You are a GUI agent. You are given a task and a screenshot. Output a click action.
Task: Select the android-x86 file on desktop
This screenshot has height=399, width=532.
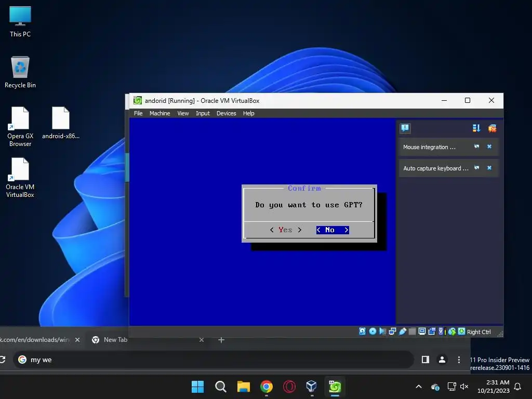click(x=61, y=123)
